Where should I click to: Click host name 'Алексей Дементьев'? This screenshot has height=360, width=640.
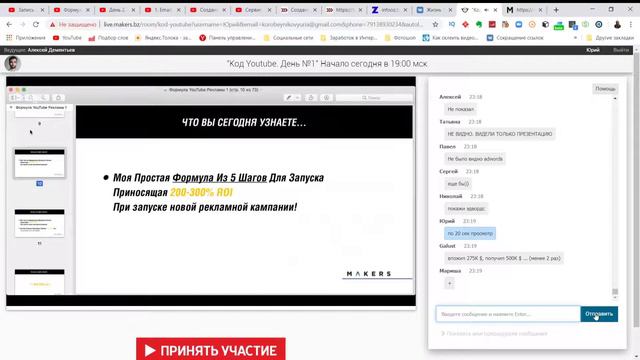51,50
